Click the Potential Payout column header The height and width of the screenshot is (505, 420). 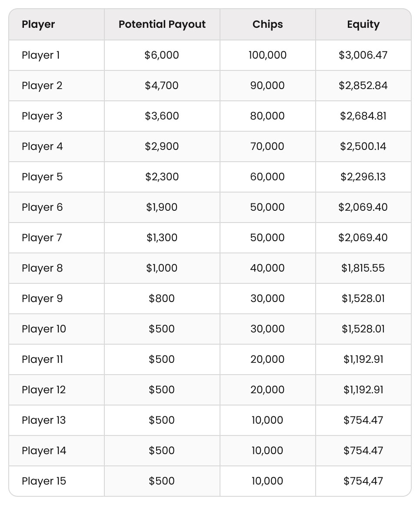pyautogui.click(x=162, y=24)
